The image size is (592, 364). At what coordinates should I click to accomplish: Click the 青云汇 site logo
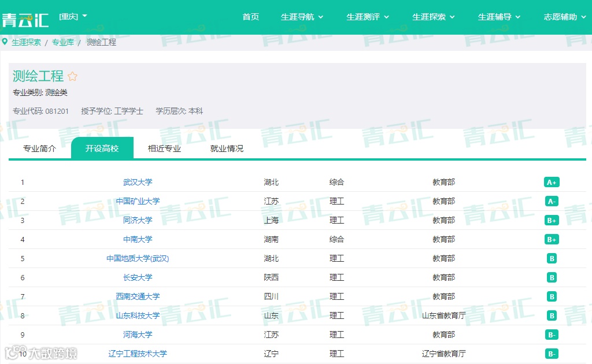(x=25, y=20)
